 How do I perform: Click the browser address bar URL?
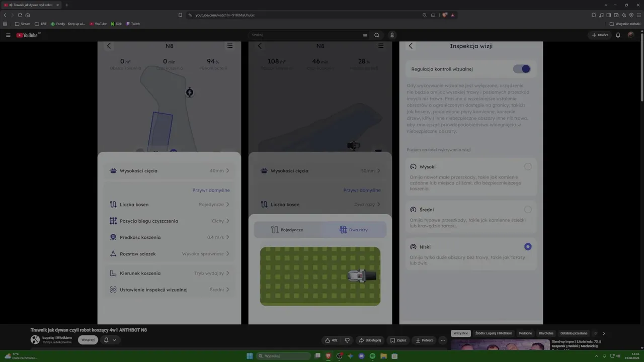pos(224,15)
